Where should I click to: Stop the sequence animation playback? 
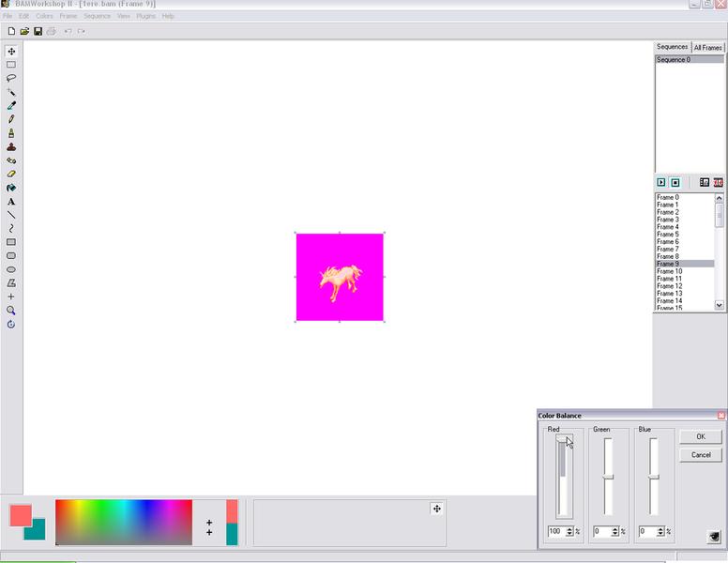coord(675,183)
